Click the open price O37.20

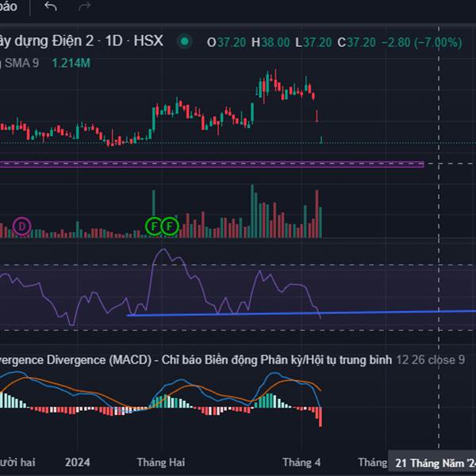click(x=226, y=43)
